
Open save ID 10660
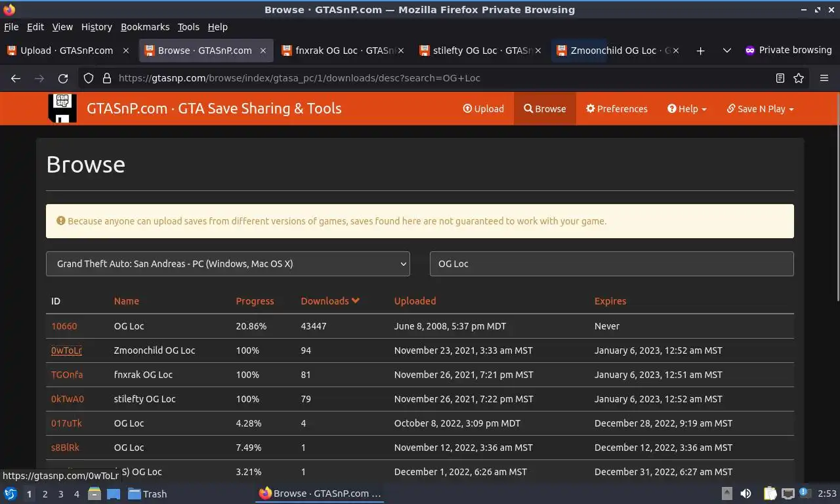[64, 326]
